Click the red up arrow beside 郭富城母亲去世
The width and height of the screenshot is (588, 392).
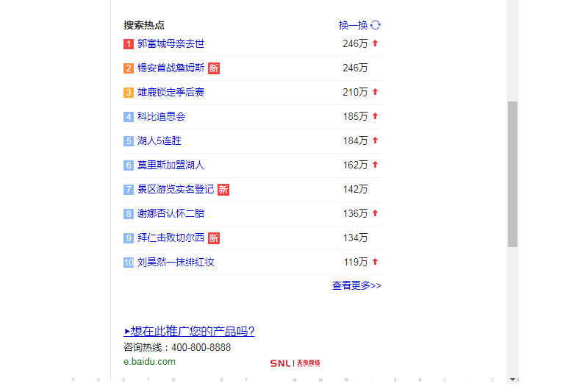click(375, 43)
